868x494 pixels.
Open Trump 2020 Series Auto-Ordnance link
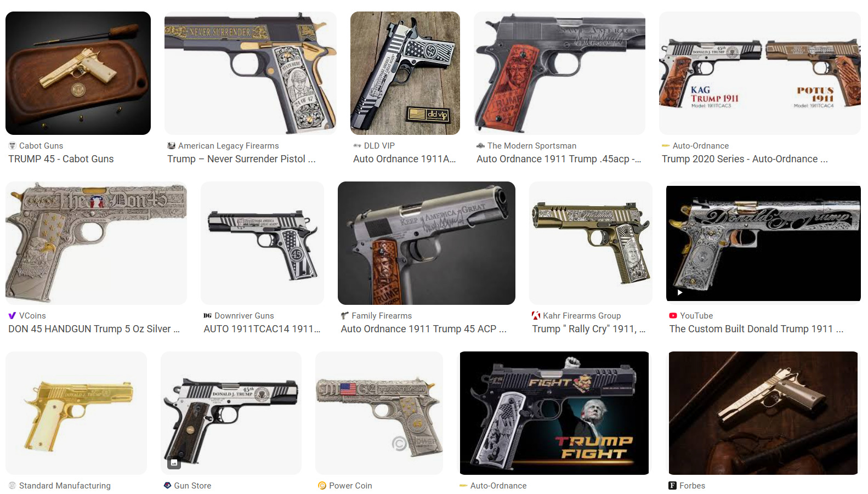745,159
